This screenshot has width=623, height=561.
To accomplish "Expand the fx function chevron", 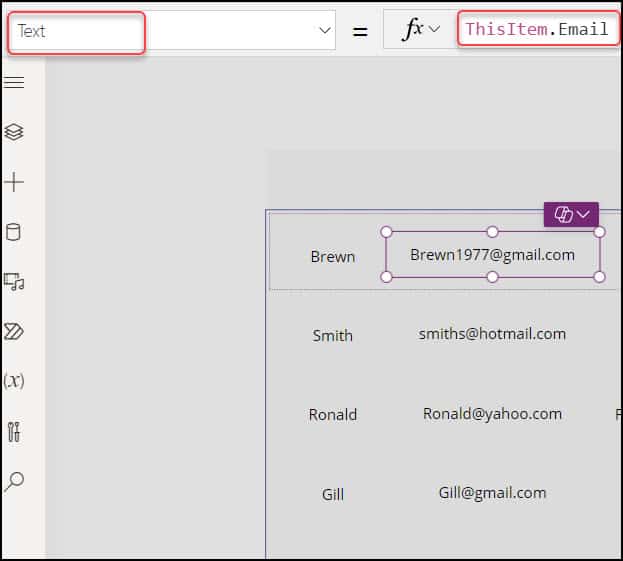I will [435, 29].
